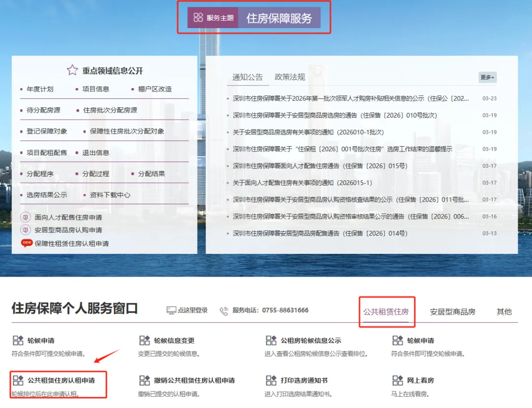Click the red new badge beside 保障性租赁住房认租申请
Image resolution: width=532 pixels, height=408 pixels.
click(x=27, y=243)
